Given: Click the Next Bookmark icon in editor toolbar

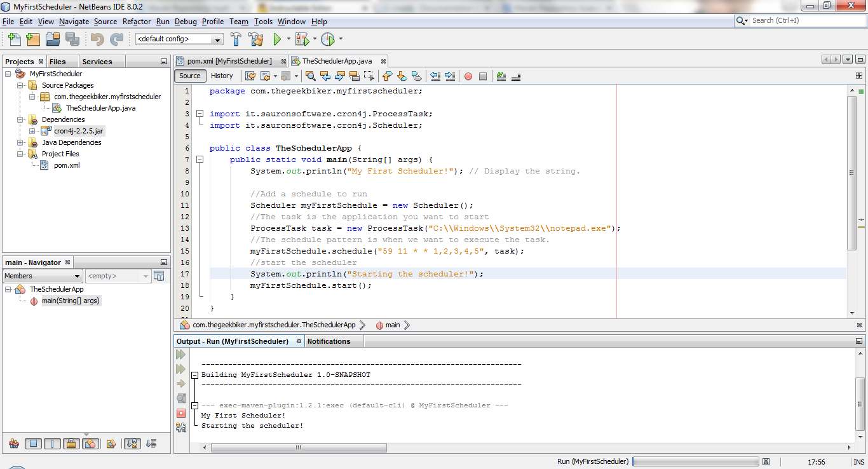Looking at the screenshot, I should 402,76.
